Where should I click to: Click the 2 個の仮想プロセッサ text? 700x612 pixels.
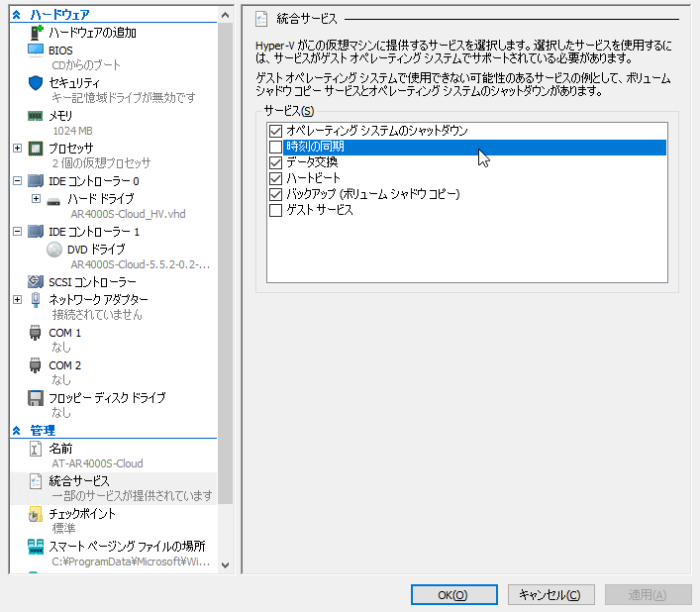tap(101, 163)
